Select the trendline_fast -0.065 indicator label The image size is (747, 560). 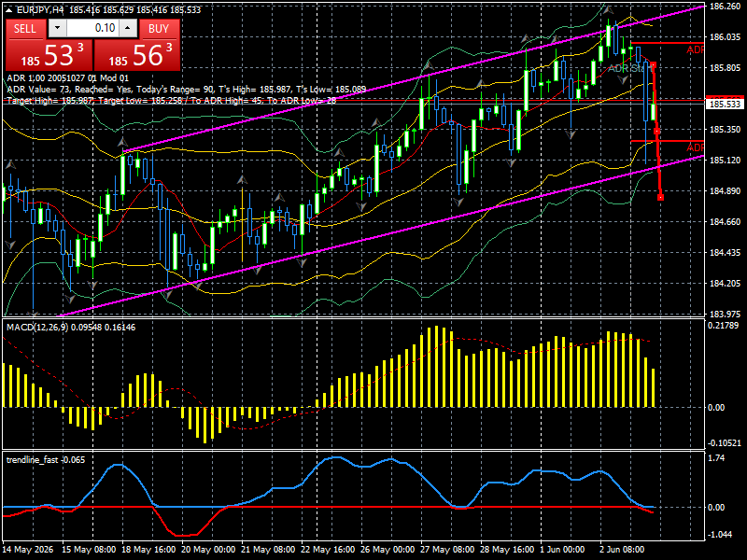[x=46, y=459]
